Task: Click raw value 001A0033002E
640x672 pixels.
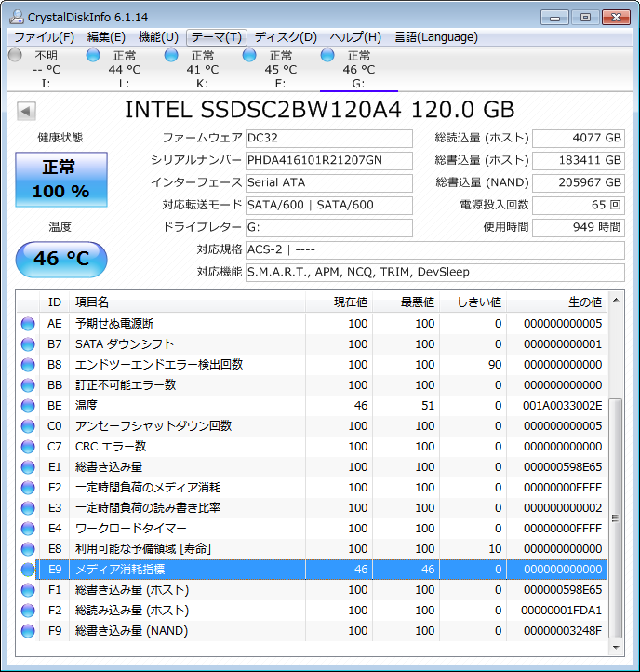Action: [x=562, y=406]
